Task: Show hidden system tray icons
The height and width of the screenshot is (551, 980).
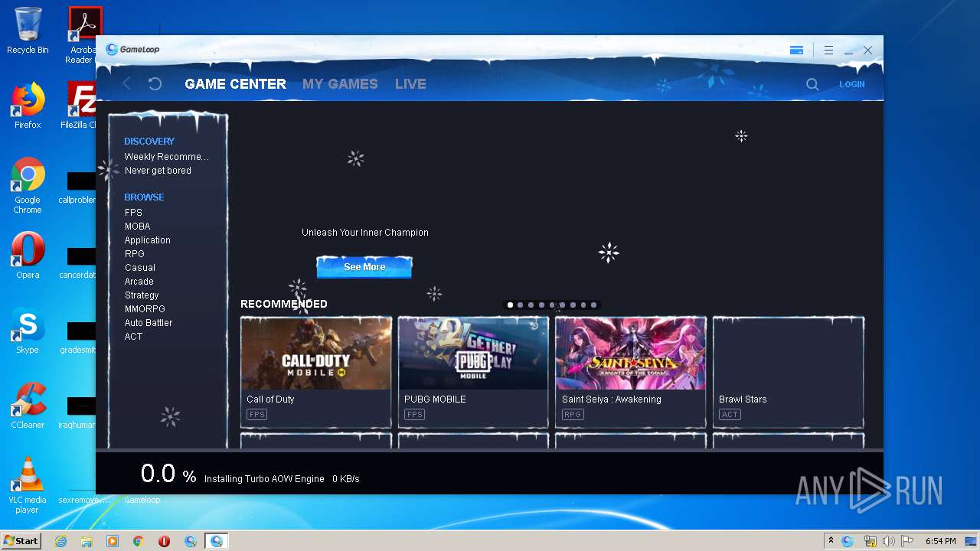Action: point(831,541)
